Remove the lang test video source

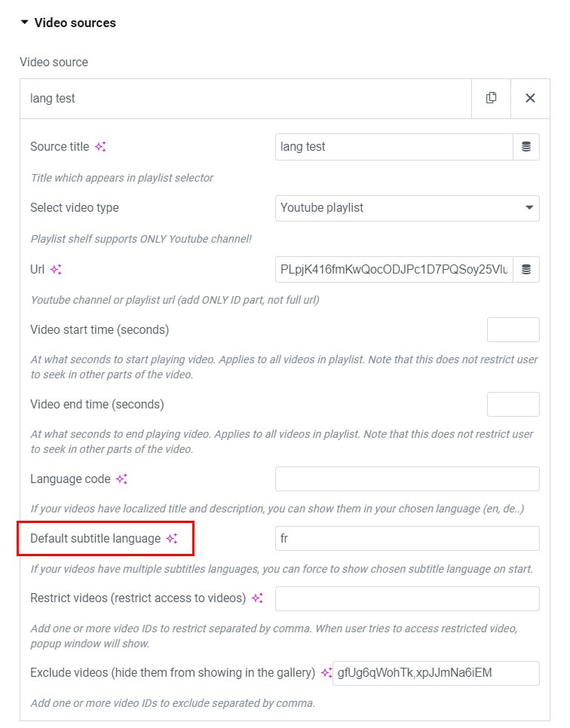530,98
